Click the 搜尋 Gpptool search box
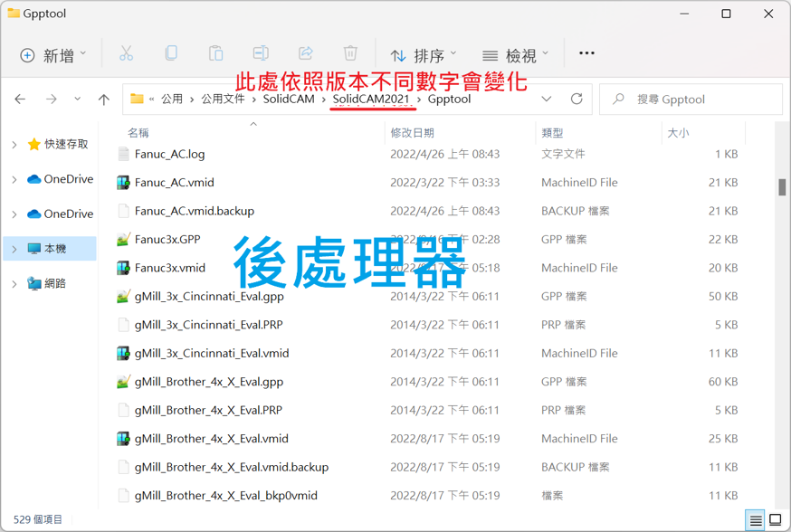Image resolution: width=791 pixels, height=532 pixels. [x=691, y=99]
